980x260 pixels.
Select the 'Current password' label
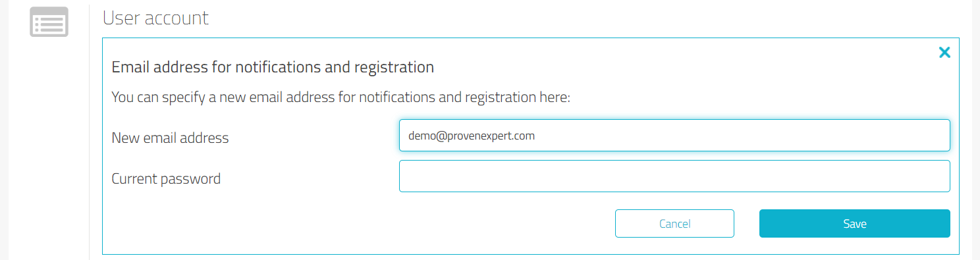coord(166,178)
